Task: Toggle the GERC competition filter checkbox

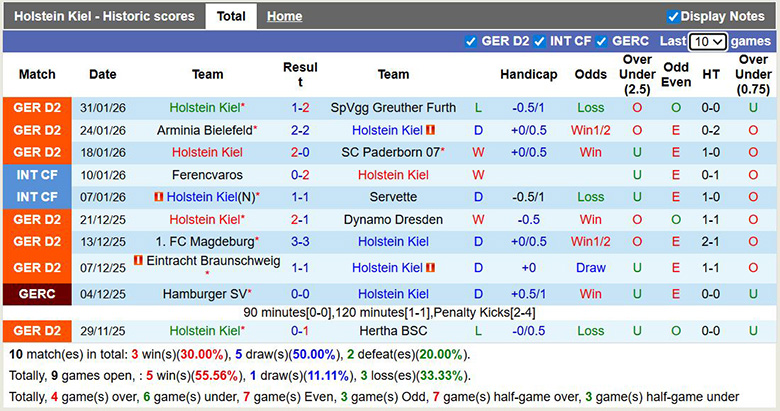Action: (x=602, y=42)
